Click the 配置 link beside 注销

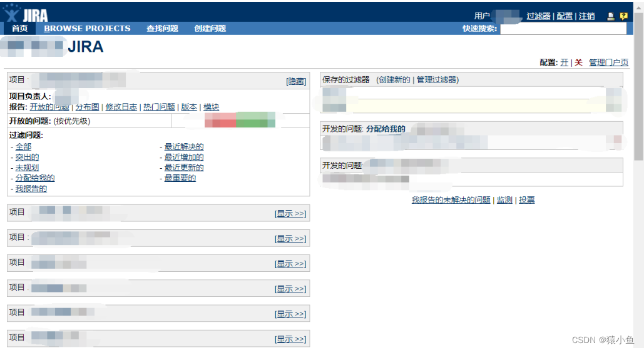click(565, 16)
